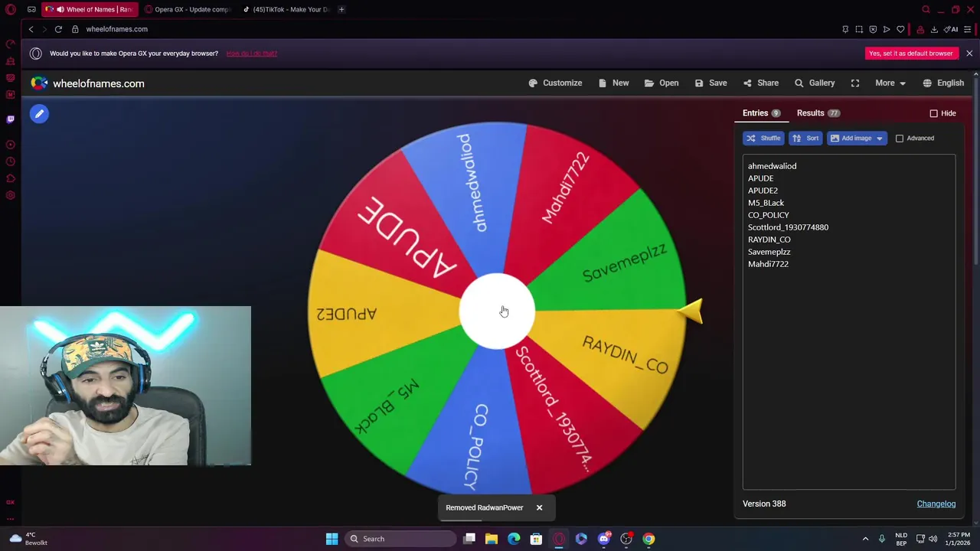Viewport: 980px width, 551px height.
Task: Select the Wheel of Names browser tab
Action: pyautogui.click(x=90, y=9)
